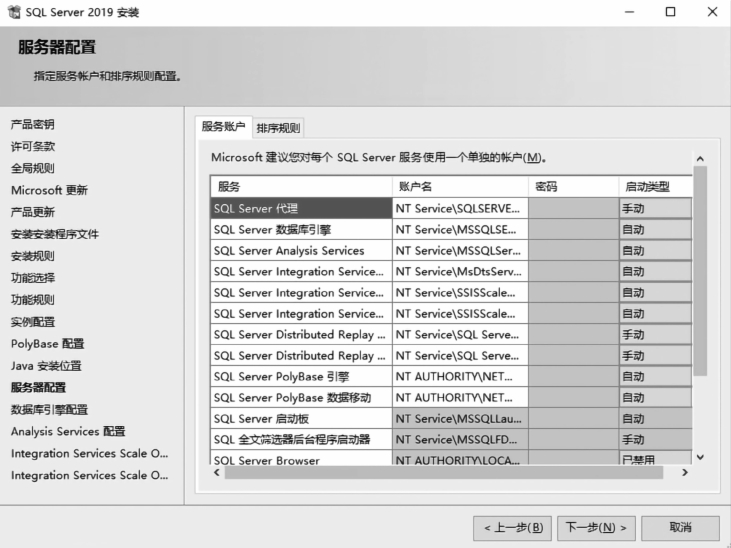The image size is (731, 548).
Task: Select SQL 全文筛选器后台程序启动器 service cell
Action: [x=301, y=439]
